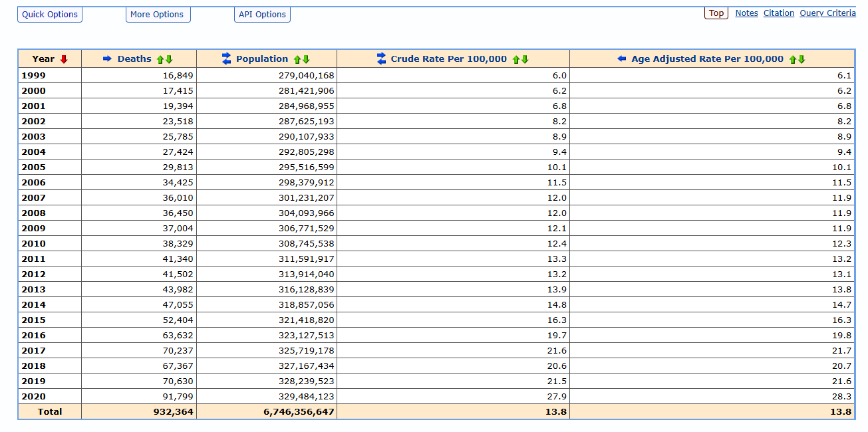Click the red sort arrow beside Year

(64, 59)
